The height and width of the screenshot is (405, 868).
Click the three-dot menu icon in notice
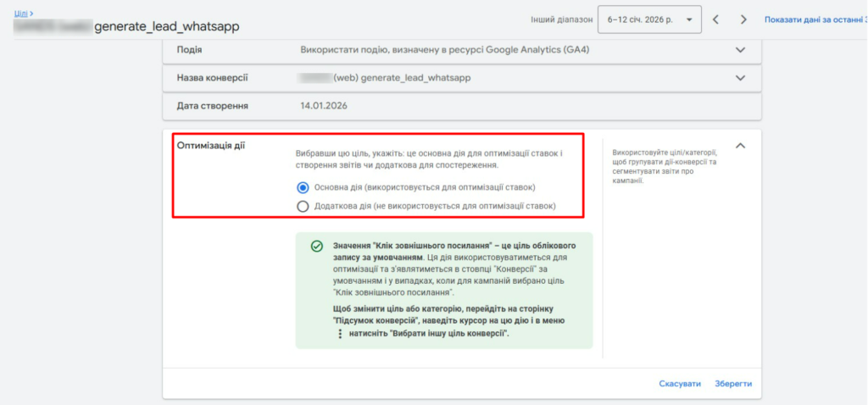pyautogui.click(x=340, y=334)
